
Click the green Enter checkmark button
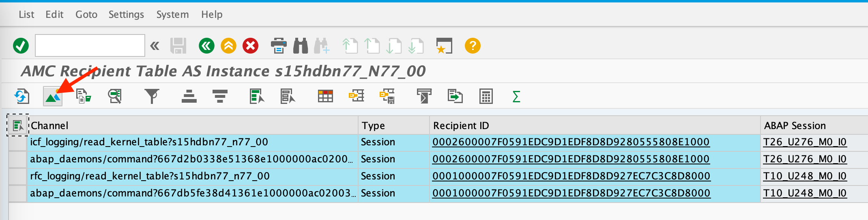pyautogui.click(x=21, y=46)
